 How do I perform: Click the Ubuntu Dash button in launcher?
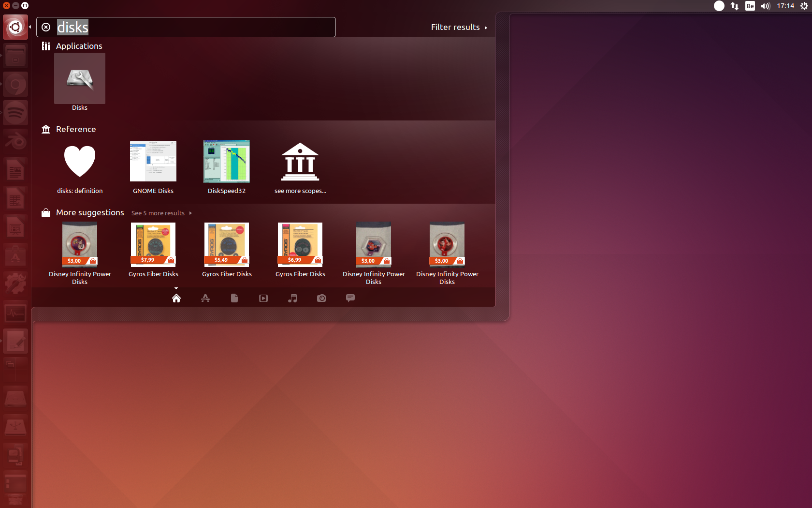coord(15,27)
